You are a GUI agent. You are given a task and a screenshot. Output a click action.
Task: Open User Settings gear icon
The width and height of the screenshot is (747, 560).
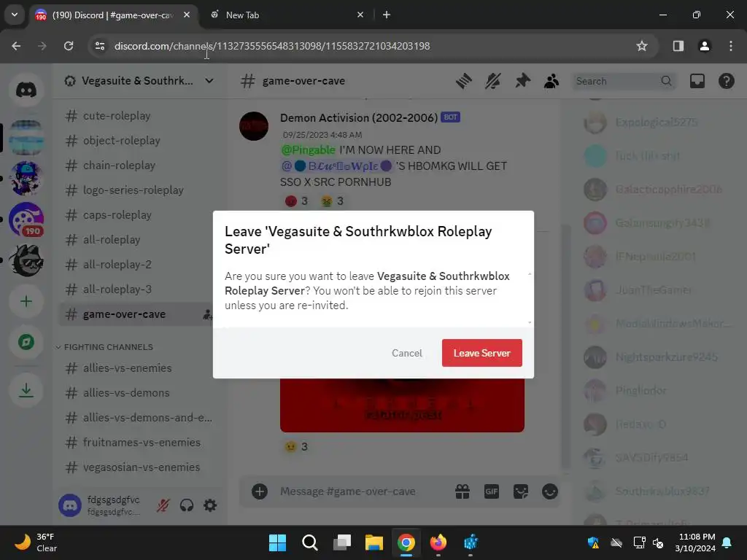point(210,505)
